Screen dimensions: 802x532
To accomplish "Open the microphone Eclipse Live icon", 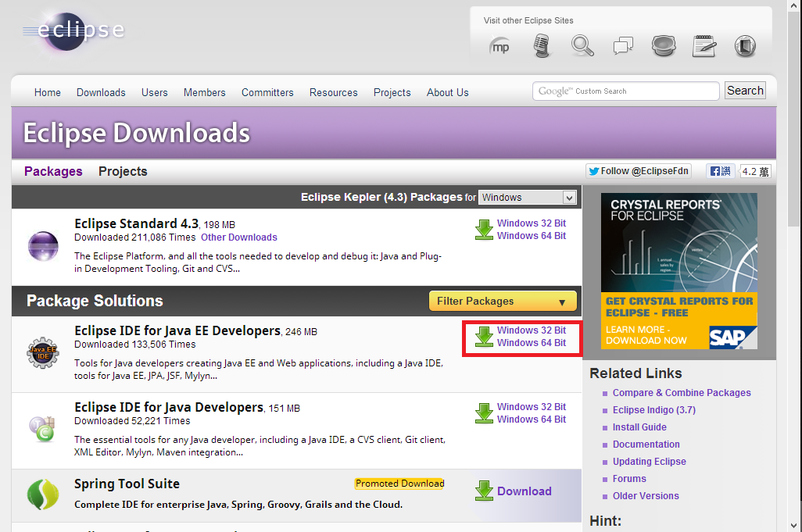I will tap(541, 46).
